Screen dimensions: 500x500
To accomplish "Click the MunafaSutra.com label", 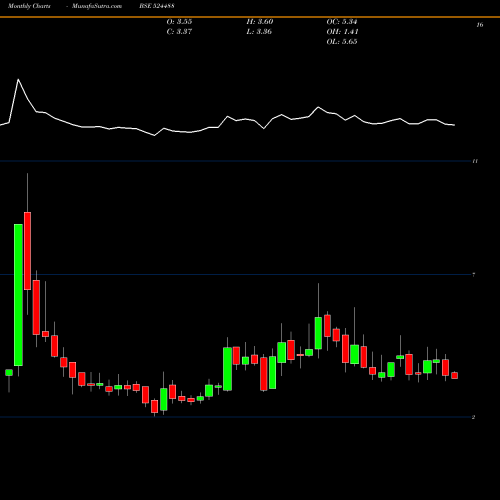I will pos(97,6).
